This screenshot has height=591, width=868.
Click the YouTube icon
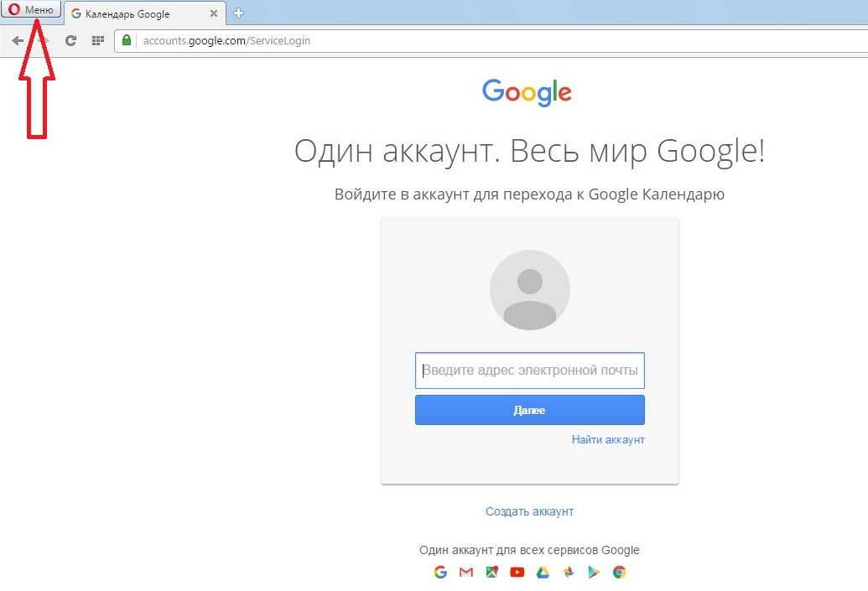tap(517, 573)
